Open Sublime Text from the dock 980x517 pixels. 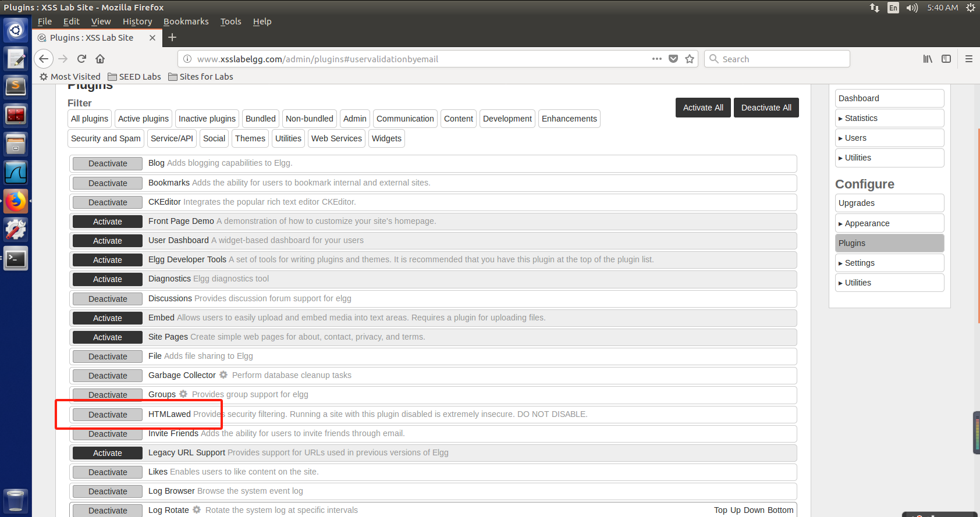pyautogui.click(x=16, y=87)
